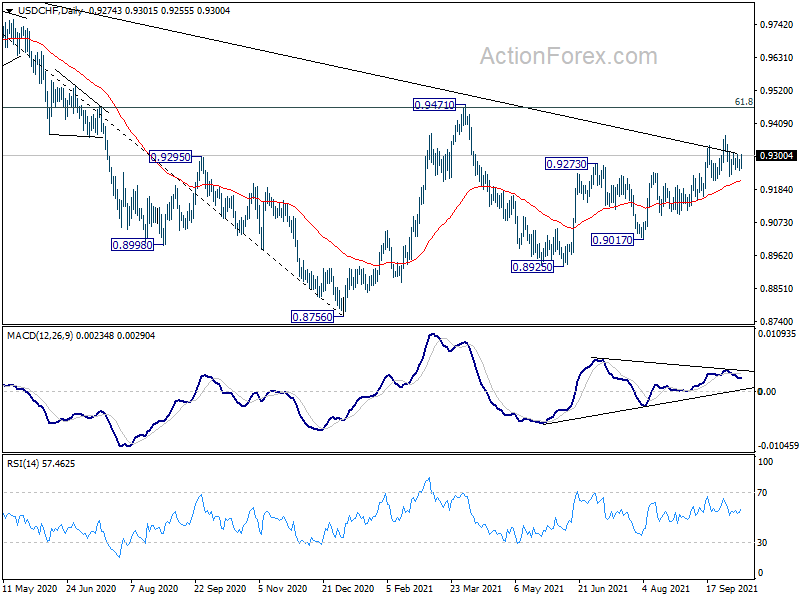Click the MACD 0.00 zero level label

[767, 392]
